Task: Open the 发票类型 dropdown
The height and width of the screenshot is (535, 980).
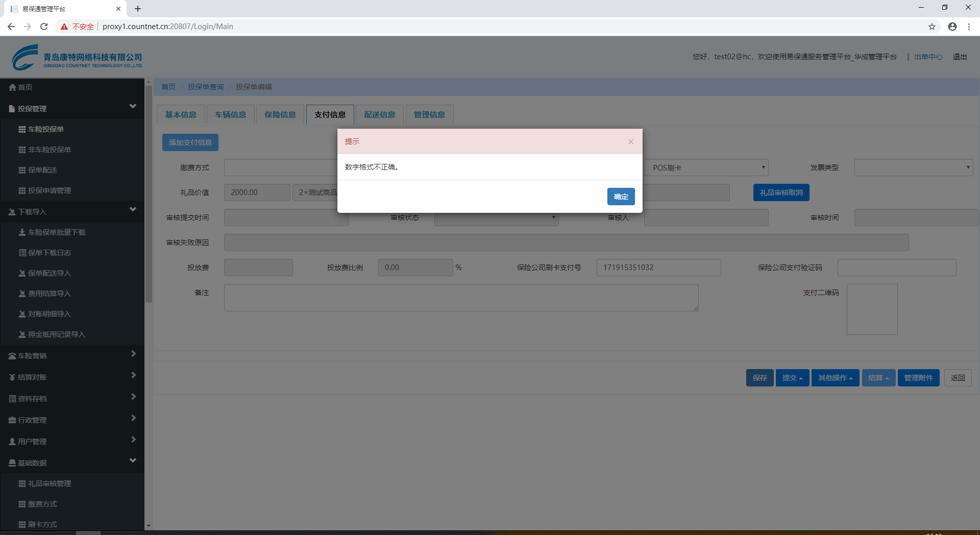Action: click(x=914, y=167)
